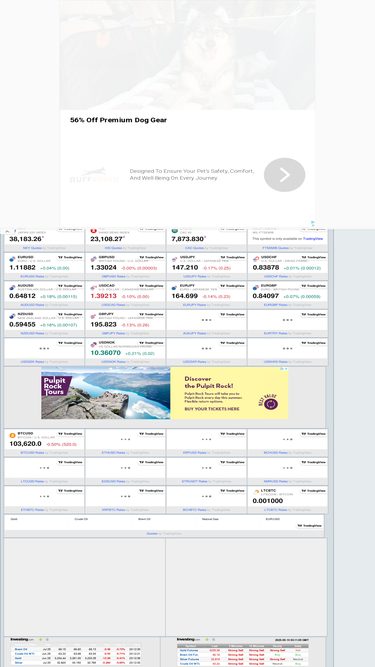The image size is (375, 667).
Task: Click Buy Your Tickets Here in Pulpit ad
Action: [x=212, y=409]
